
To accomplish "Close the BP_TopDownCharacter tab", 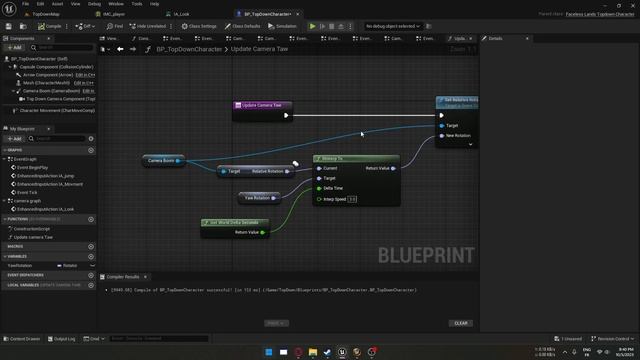I will pyautogui.click(x=298, y=14).
